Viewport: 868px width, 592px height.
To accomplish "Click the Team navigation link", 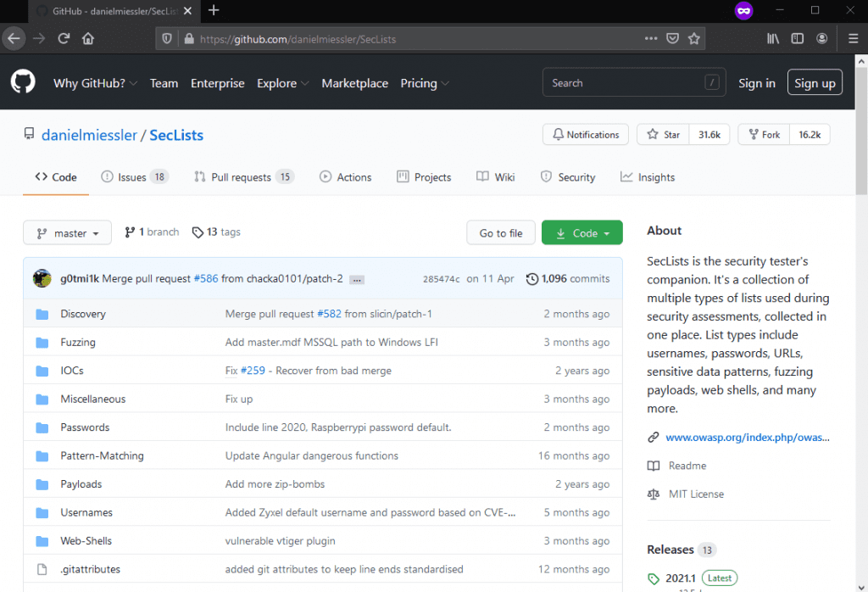I will coord(164,83).
